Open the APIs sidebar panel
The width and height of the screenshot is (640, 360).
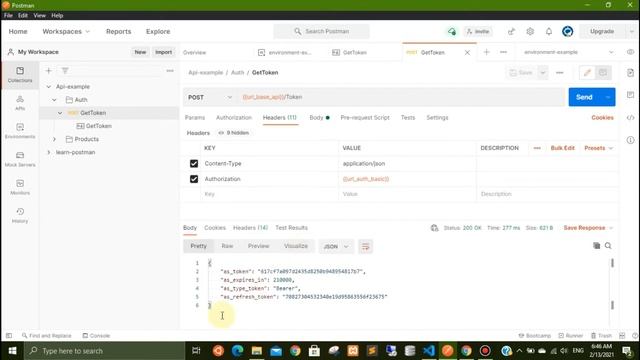click(x=20, y=103)
